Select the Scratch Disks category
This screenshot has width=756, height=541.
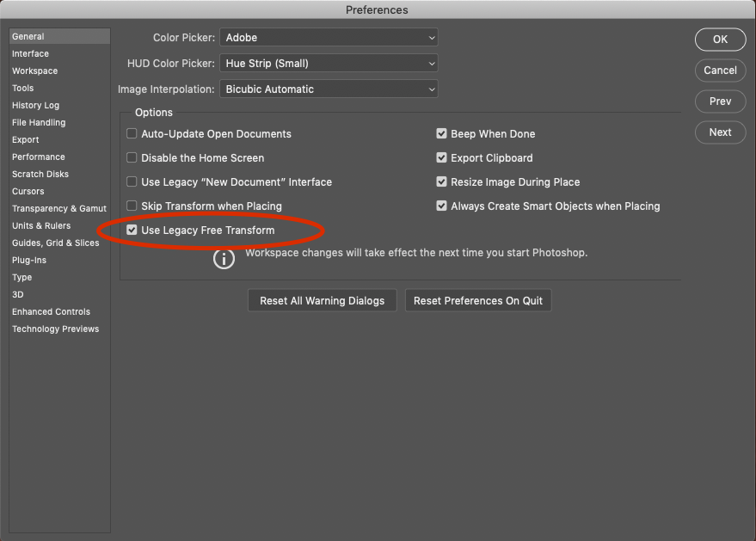(x=40, y=175)
